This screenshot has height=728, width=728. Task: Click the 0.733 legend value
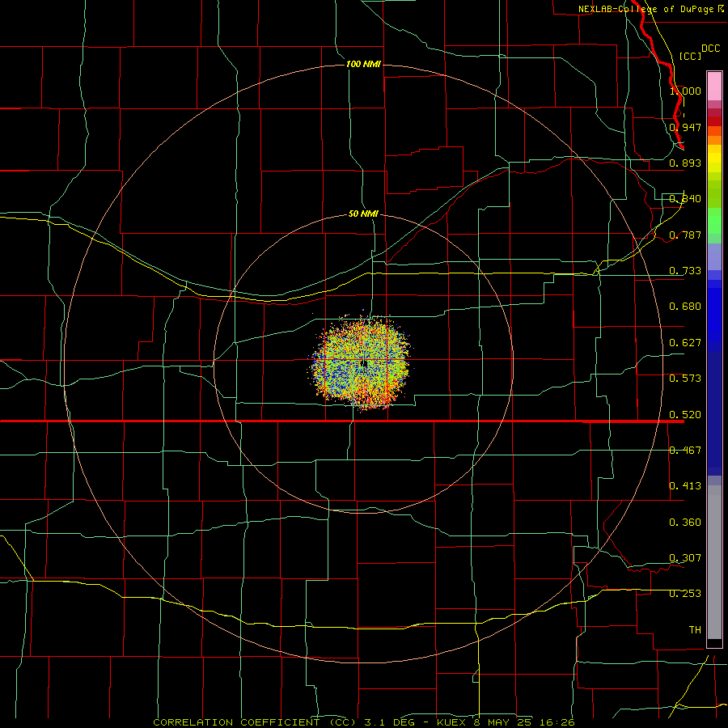click(x=685, y=271)
